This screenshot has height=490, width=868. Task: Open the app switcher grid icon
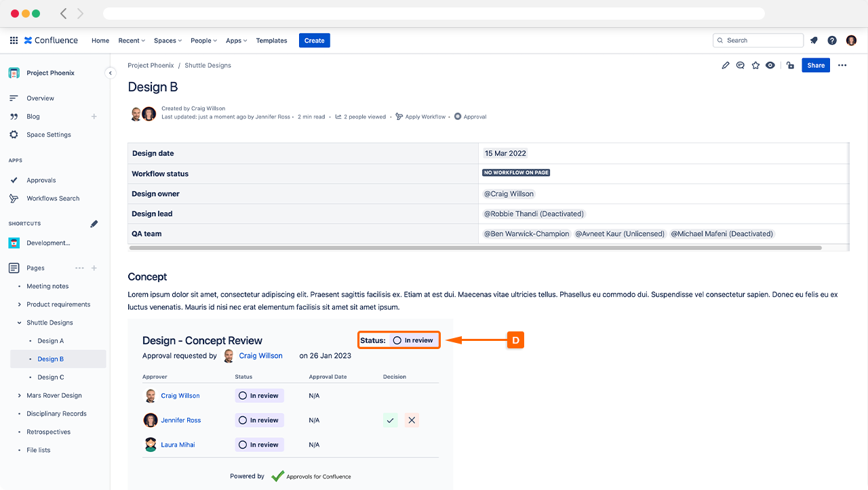(14, 41)
